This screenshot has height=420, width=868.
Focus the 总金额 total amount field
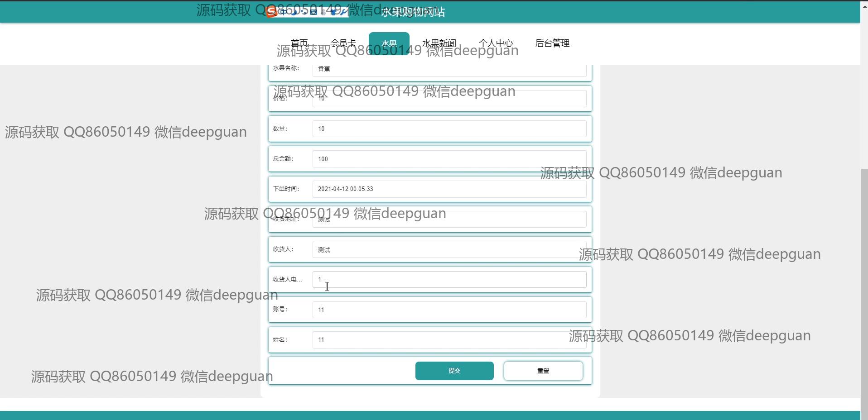coord(449,159)
